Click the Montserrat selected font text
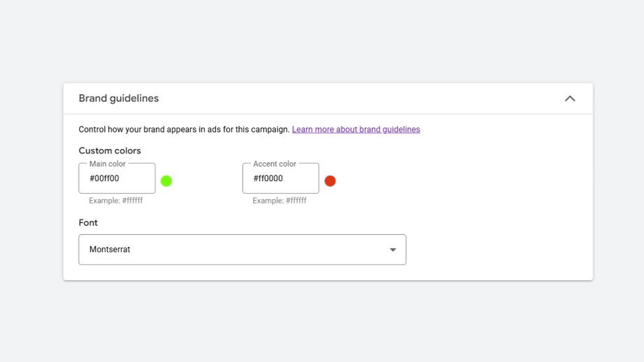The height and width of the screenshot is (362, 644). tap(110, 249)
